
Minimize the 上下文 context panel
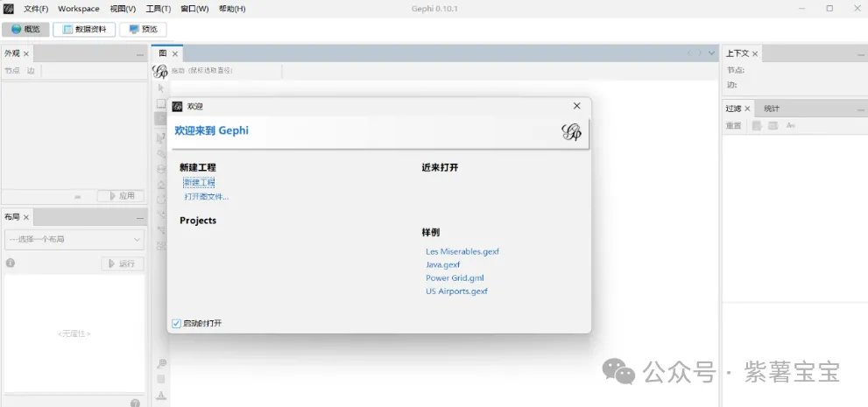pos(858,54)
